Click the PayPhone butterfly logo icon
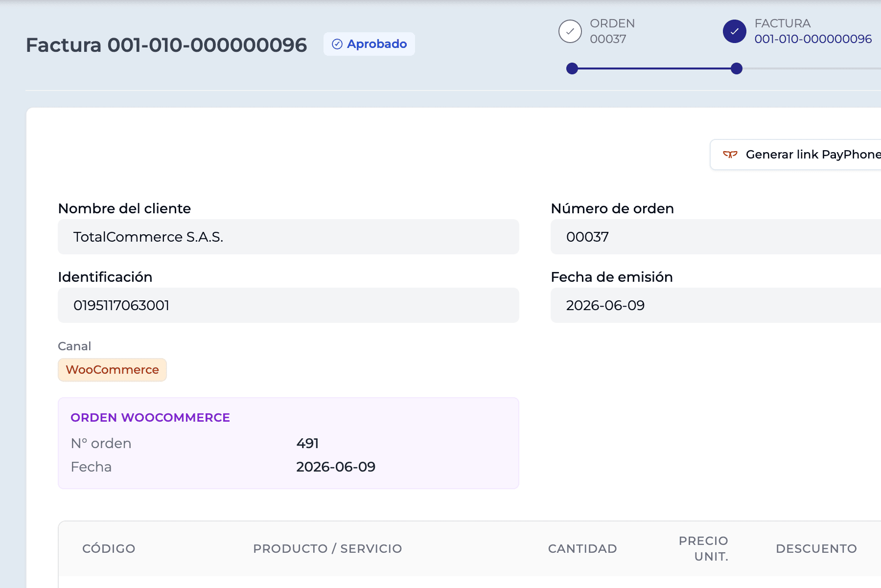Image resolution: width=881 pixels, height=588 pixels. [730, 155]
